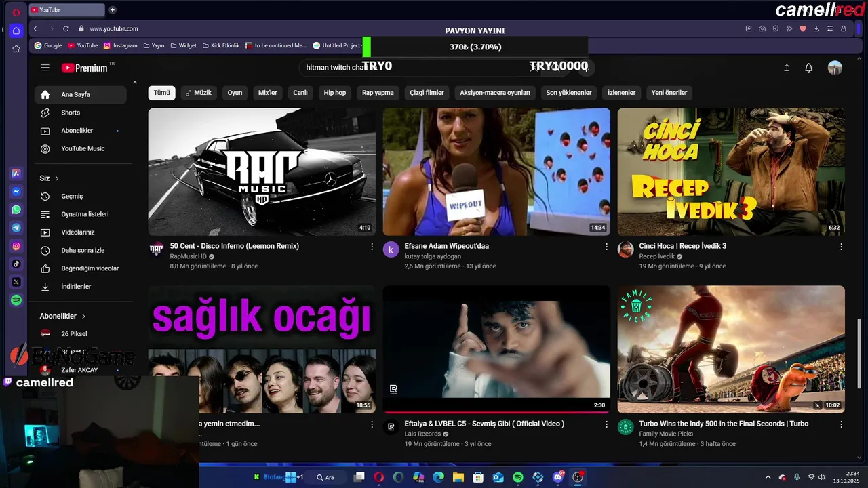Image resolution: width=868 pixels, height=488 pixels.
Task: Select the Hip hop filter chip
Action: 335,93
